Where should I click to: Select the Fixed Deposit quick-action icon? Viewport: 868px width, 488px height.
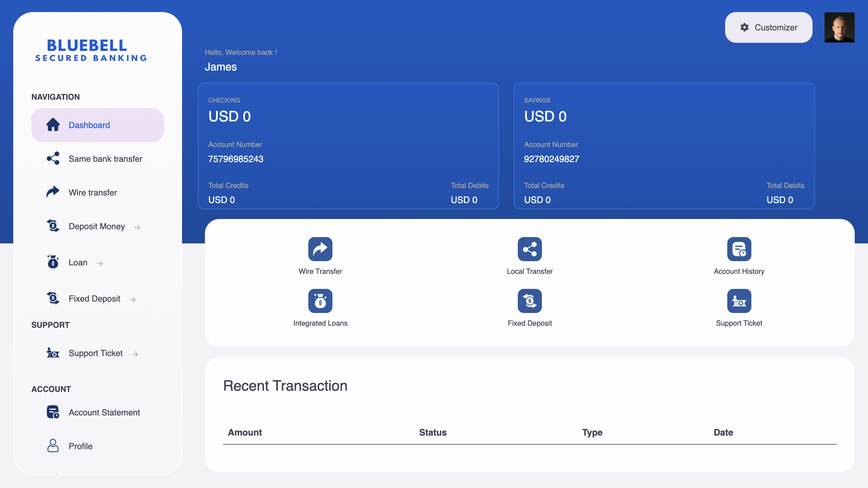[529, 301]
